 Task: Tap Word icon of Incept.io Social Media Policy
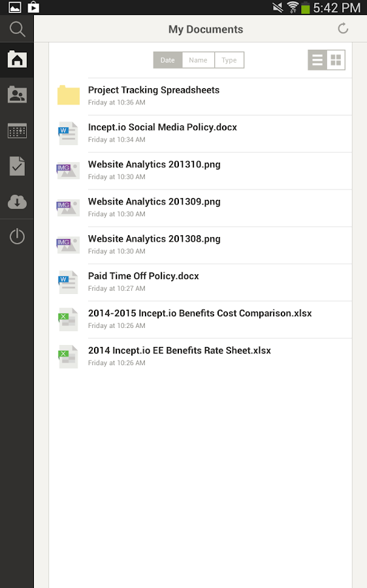pos(68,133)
